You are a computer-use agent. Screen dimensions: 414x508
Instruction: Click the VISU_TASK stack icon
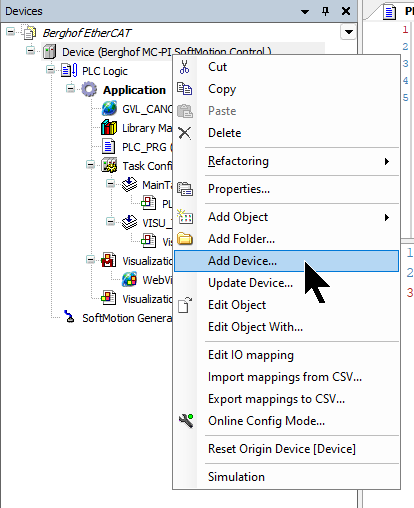pos(129,222)
